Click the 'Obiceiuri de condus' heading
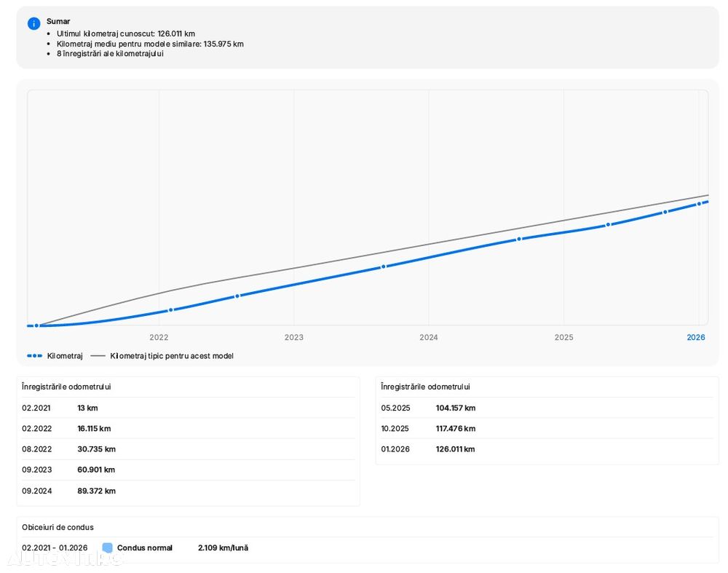 58,527
